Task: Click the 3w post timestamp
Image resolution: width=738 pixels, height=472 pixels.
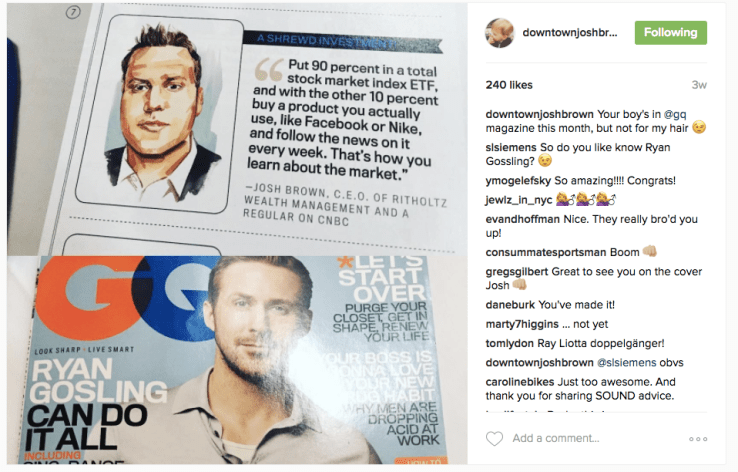Action: tap(699, 85)
